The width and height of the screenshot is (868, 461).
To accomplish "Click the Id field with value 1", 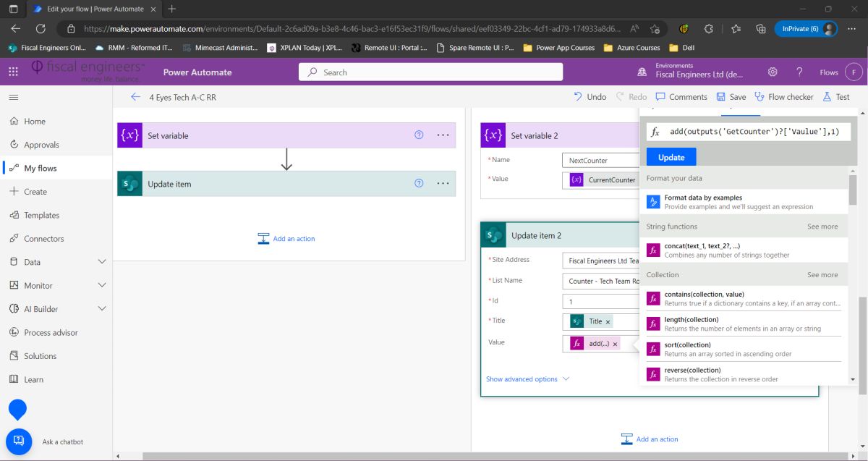I will (x=600, y=302).
